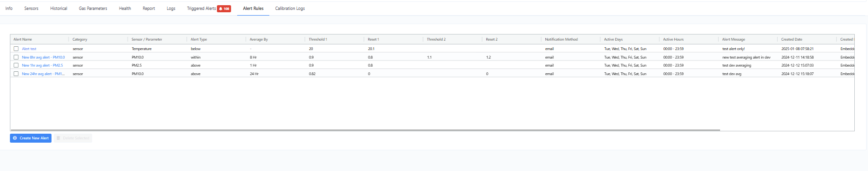Screen dimensions: 868x171
Task: Click the '24 Hr' average cell
Action: coord(254,74)
